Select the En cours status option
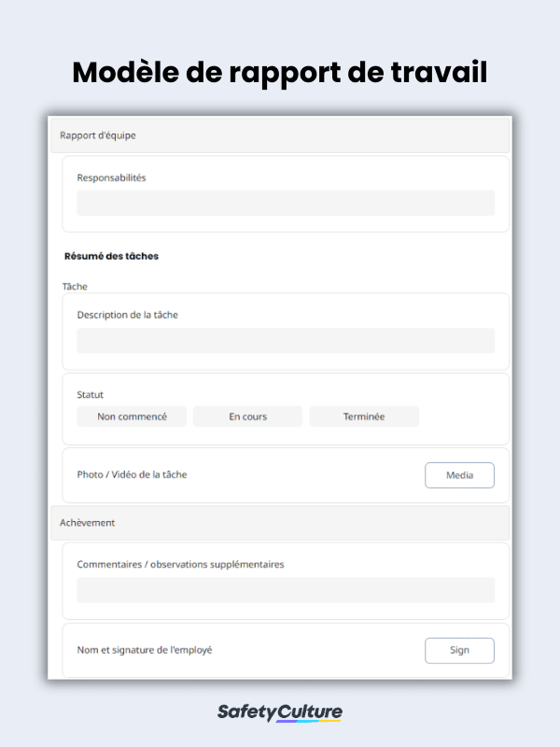Viewport: 560px width, 747px height. point(247,416)
